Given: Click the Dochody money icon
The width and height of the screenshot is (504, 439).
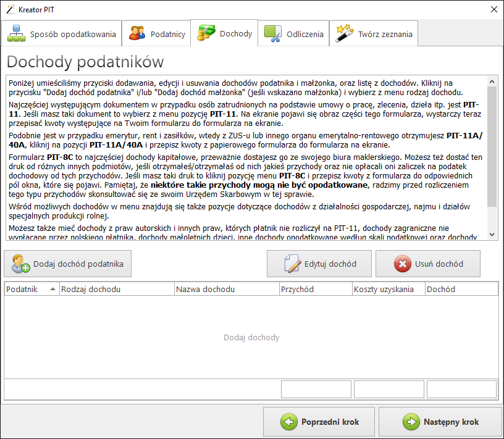Looking at the screenshot, I should click(x=206, y=33).
